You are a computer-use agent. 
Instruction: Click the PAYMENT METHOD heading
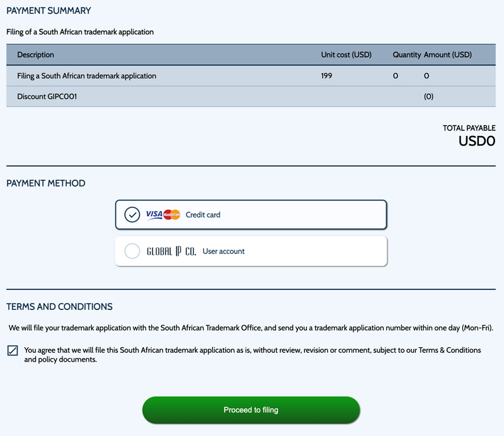pos(46,183)
